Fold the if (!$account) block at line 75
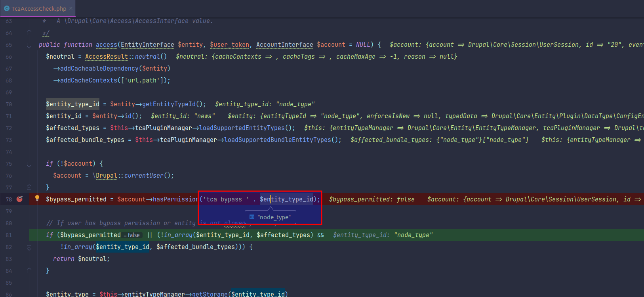 (x=29, y=164)
